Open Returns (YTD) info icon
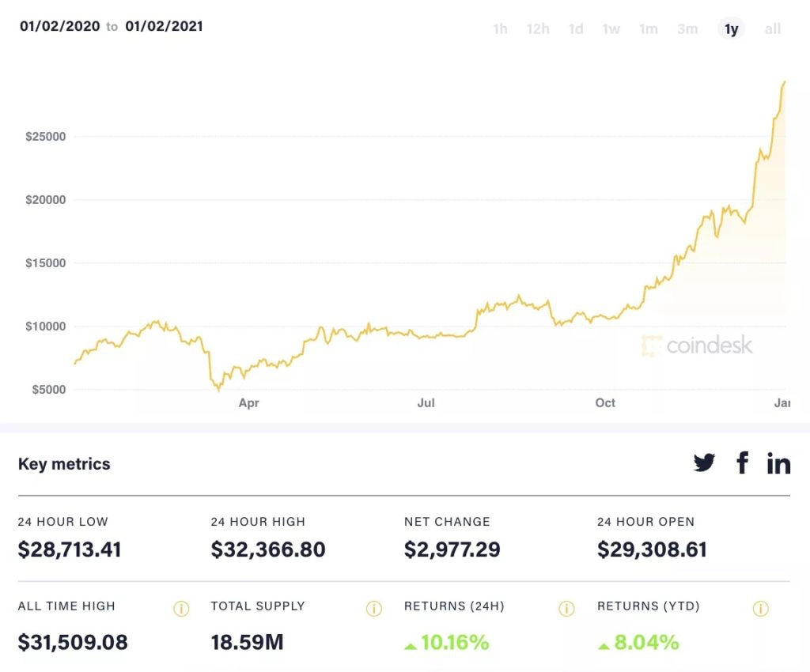Image resolution: width=810 pixels, height=672 pixels. (x=760, y=609)
